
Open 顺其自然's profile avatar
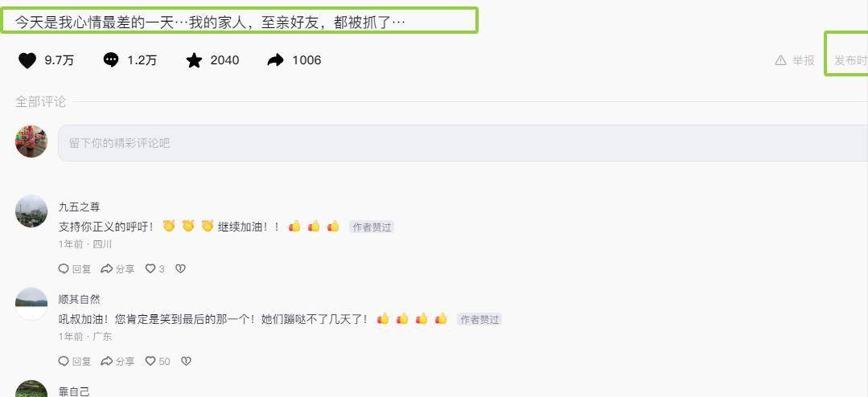click(31, 304)
